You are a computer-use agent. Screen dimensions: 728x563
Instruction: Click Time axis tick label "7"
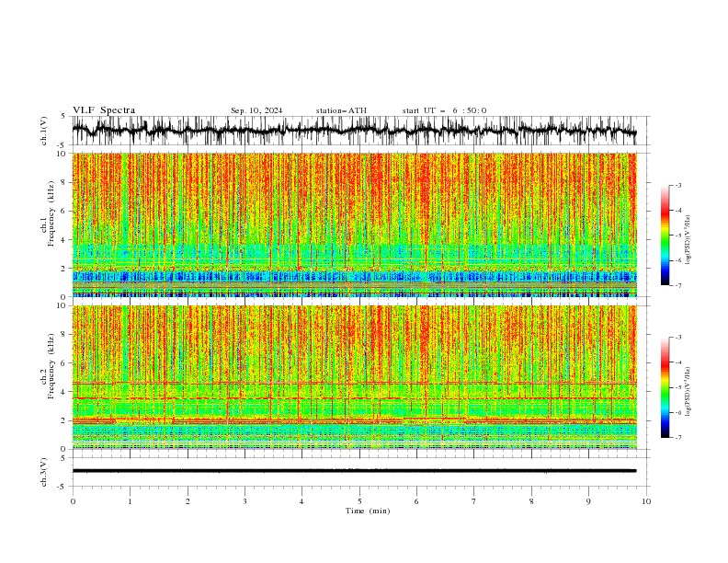click(x=474, y=501)
